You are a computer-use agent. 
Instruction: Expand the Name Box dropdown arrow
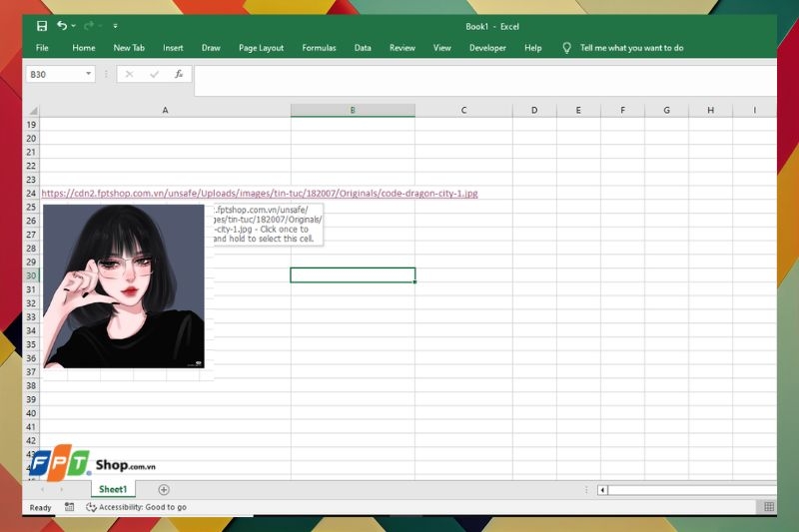pyautogui.click(x=89, y=74)
